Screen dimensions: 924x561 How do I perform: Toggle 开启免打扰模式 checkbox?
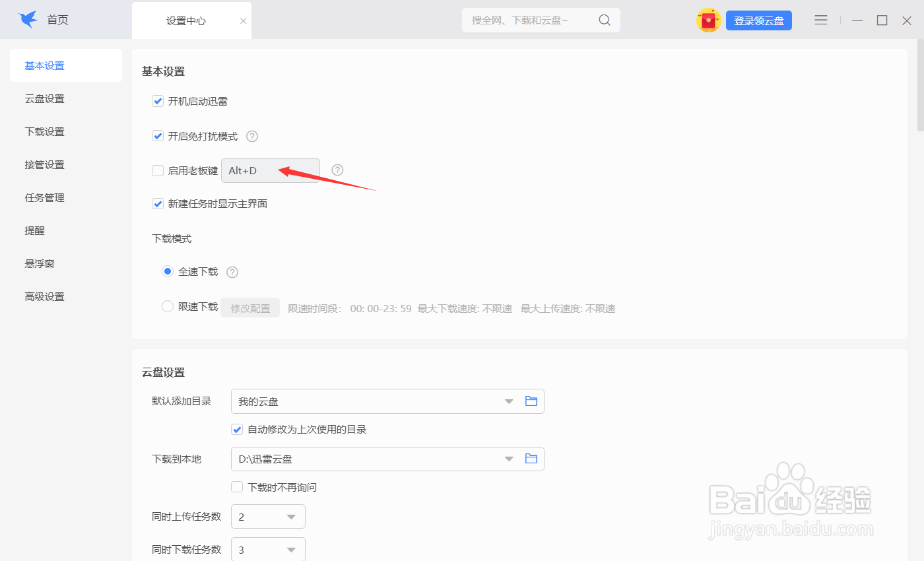click(x=158, y=136)
